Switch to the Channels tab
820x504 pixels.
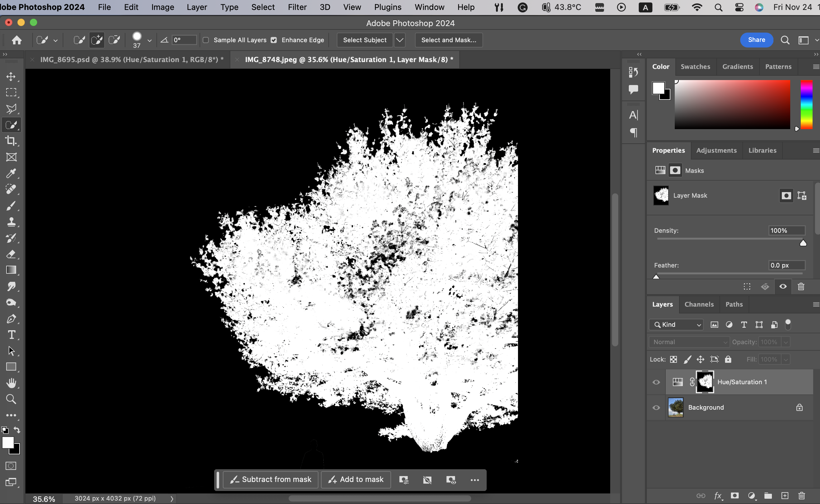(x=699, y=304)
